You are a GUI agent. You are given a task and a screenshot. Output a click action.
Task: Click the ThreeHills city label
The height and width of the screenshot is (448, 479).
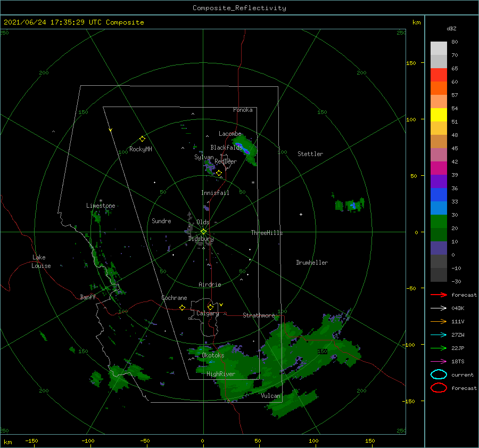267,233
